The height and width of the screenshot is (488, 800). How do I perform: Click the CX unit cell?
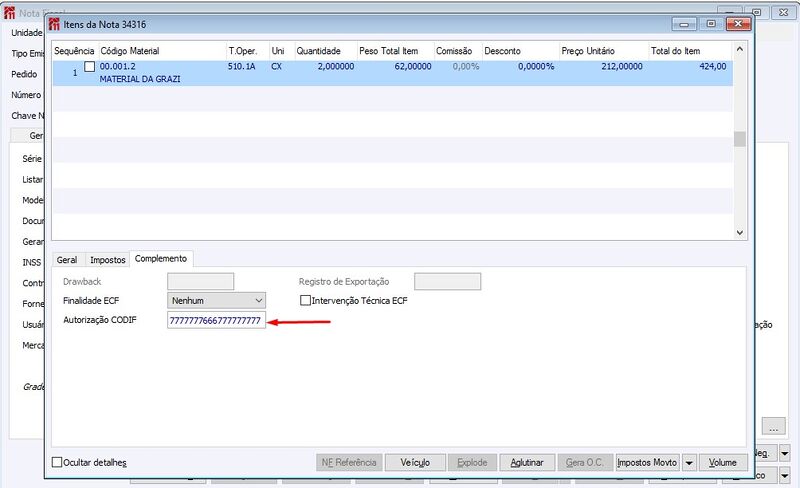(277, 66)
